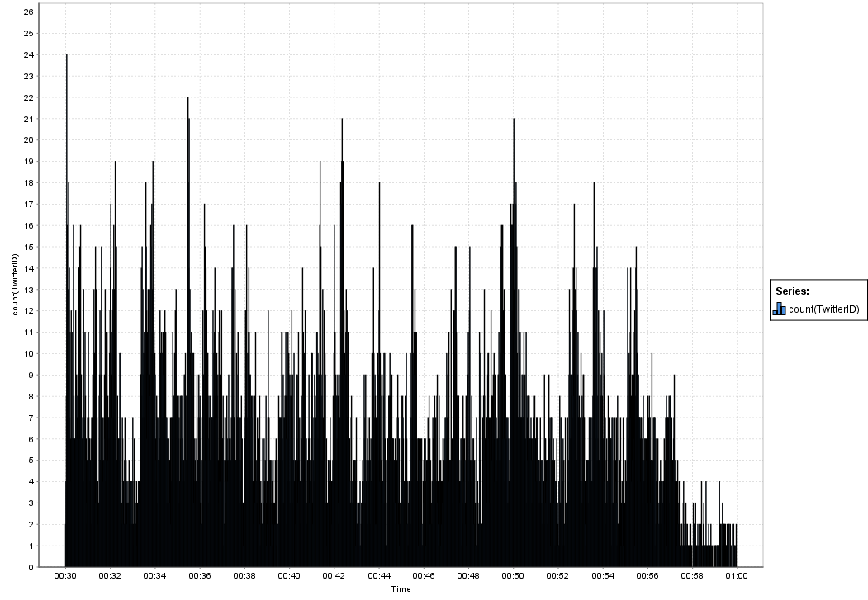Screen dimensions: 868x600
Task: Click the y-axis value 16
Action: [29, 225]
